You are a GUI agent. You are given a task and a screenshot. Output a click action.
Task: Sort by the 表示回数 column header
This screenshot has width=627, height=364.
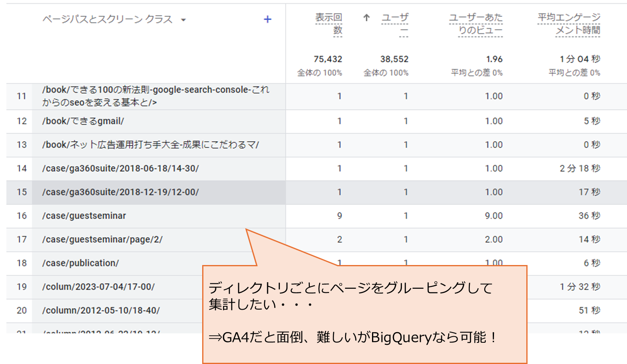coord(329,24)
